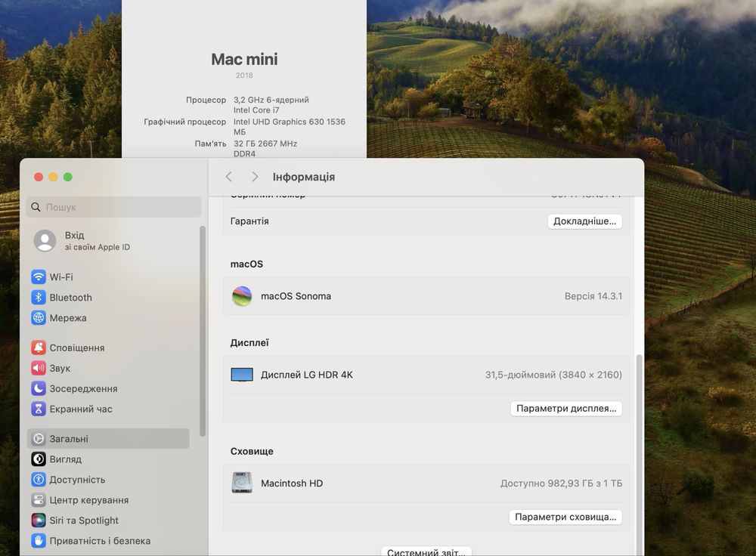Go forward with the right chevron
756x556 pixels.
point(255,177)
